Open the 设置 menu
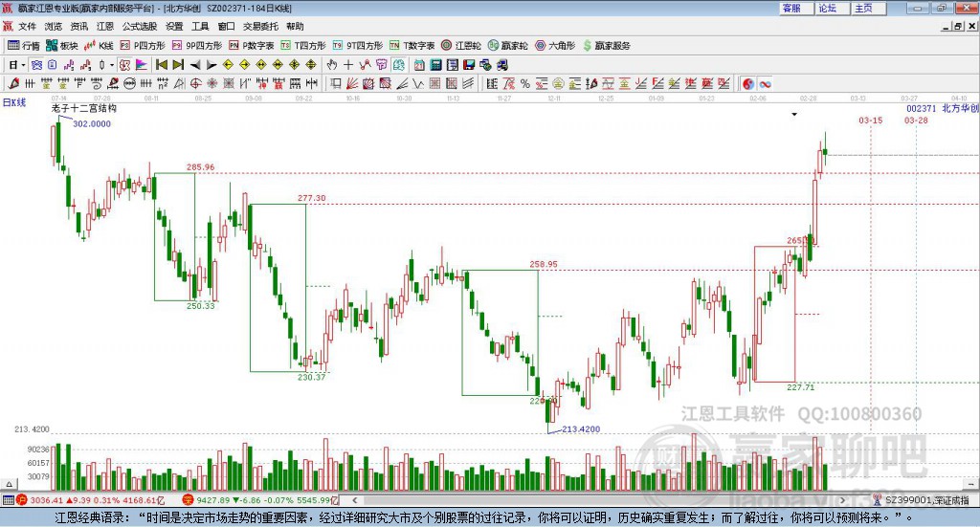The height and width of the screenshot is (527, 980). (x=174, y=26)
